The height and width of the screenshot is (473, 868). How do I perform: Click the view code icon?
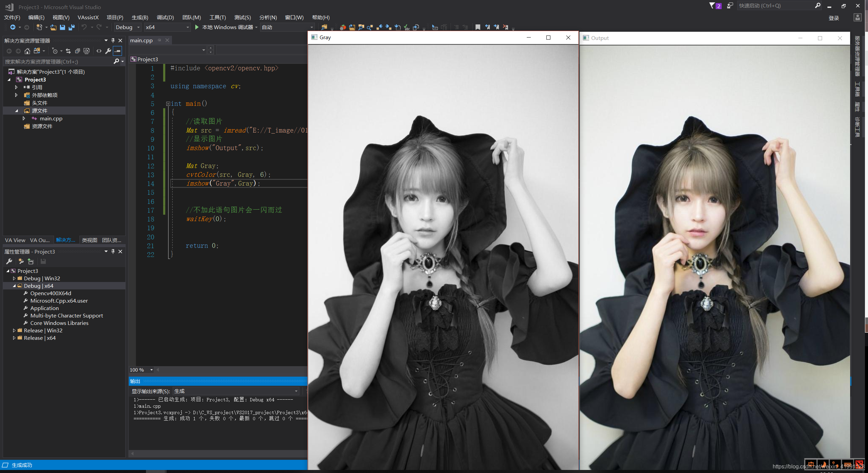tap(99, 51)
